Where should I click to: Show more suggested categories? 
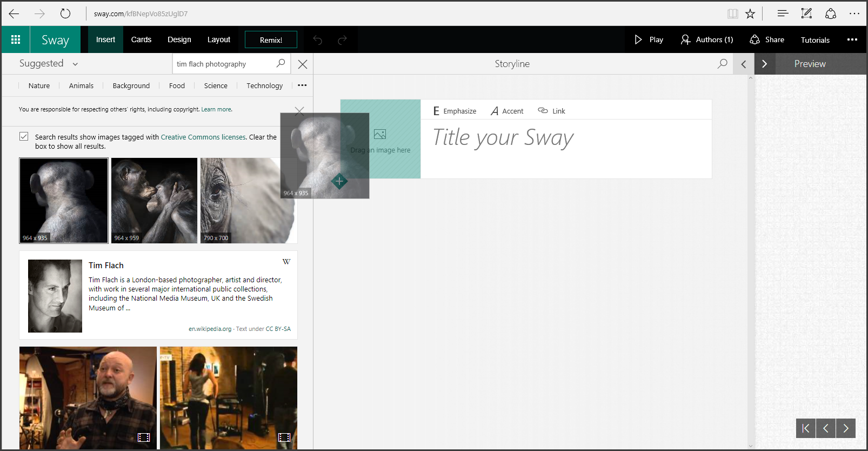302,85
